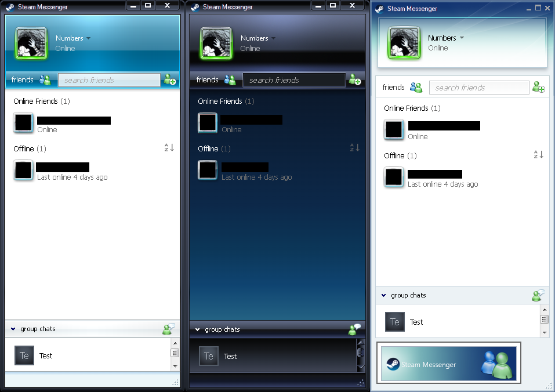This screenshot has width=555, height=392.
Task: Add a friend in the middle dark-skin window
Action: [355, 79]
